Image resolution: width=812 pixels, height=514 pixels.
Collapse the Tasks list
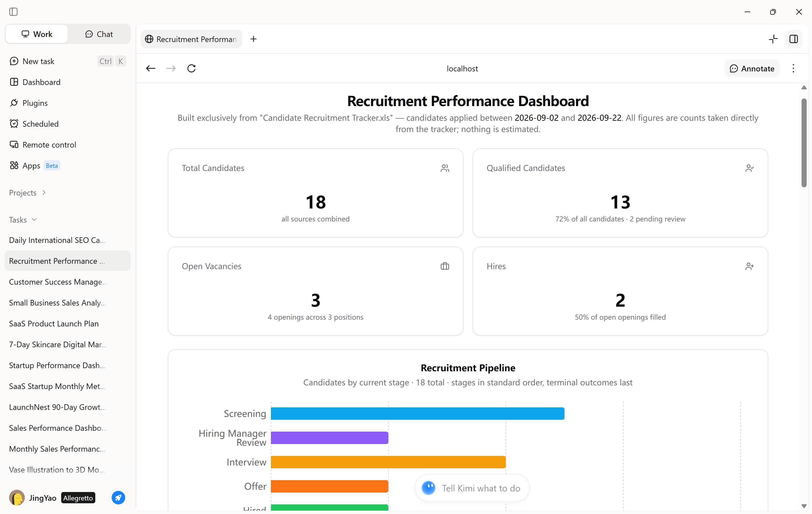point(23,220)
